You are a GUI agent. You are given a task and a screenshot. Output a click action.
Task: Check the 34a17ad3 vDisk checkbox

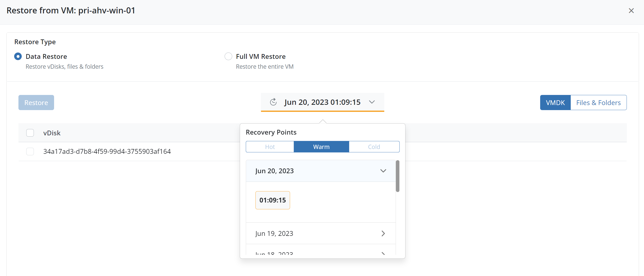tap(30, 152)
